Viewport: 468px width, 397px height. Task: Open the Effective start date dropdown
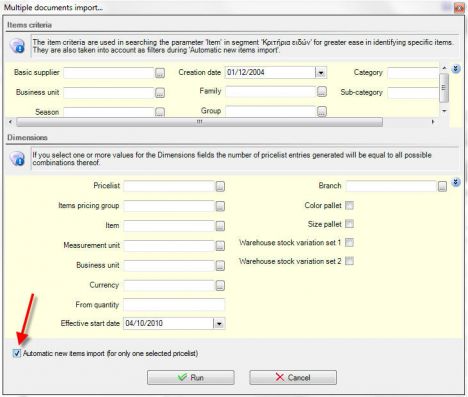point(219,323)
